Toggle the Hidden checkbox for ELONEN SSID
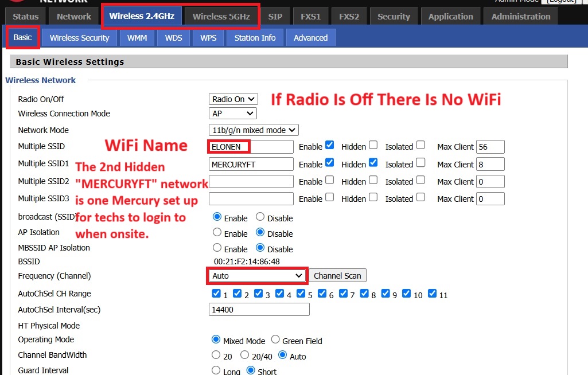The height and width of the screenshot is (375, 588). pos(373,146)
